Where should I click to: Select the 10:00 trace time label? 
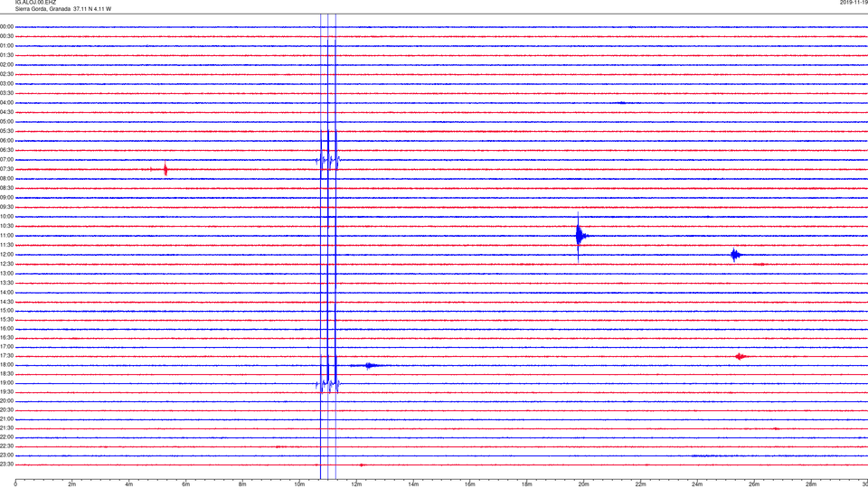[x=6, y=217]
